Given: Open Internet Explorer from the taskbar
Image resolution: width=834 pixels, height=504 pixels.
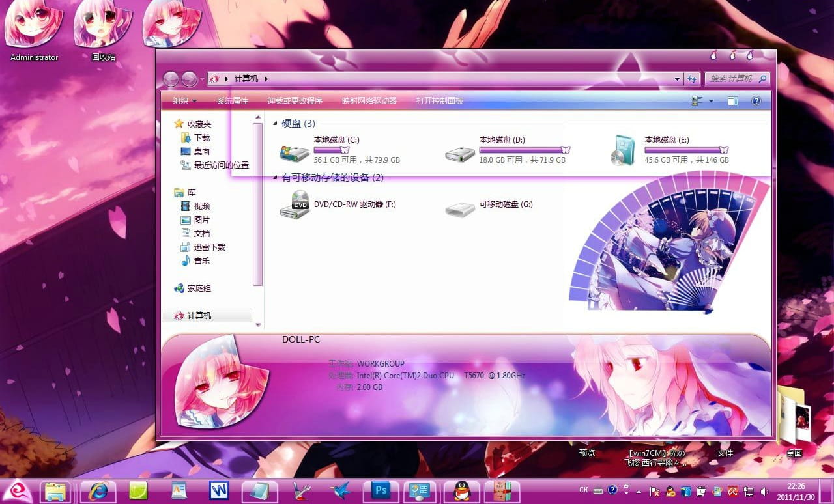Looking at the screenshot, I should tap(98, 490).
